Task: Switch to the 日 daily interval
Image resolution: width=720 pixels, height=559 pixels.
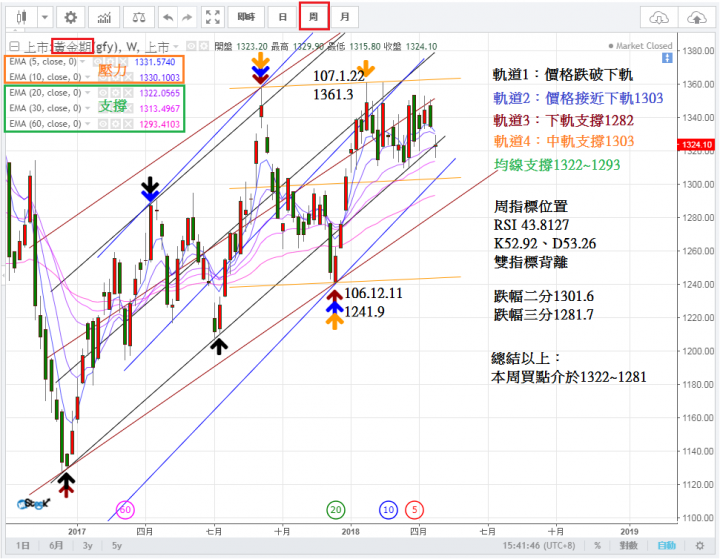Action: (282, 17)
